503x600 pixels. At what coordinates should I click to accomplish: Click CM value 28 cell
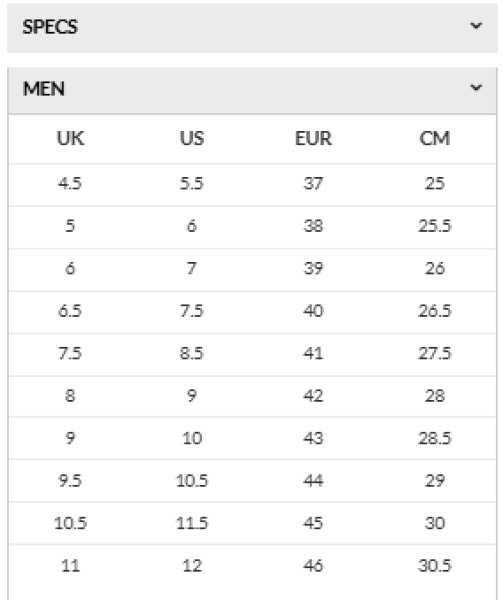(x=435, y=396)
